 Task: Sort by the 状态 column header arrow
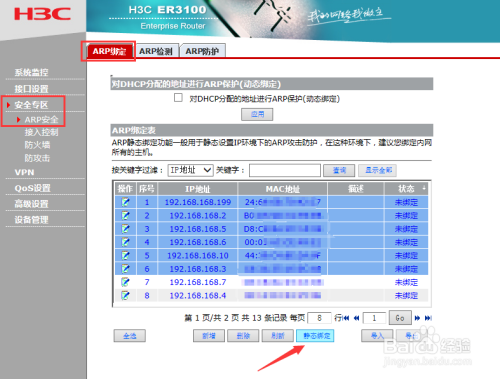coord(424,188)
